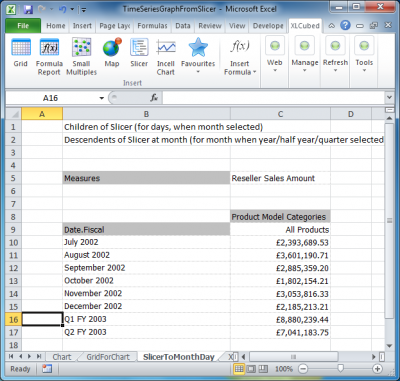Click the Name Box showing A16
This screenshot has height=381, width=400.
coord(51,98)
